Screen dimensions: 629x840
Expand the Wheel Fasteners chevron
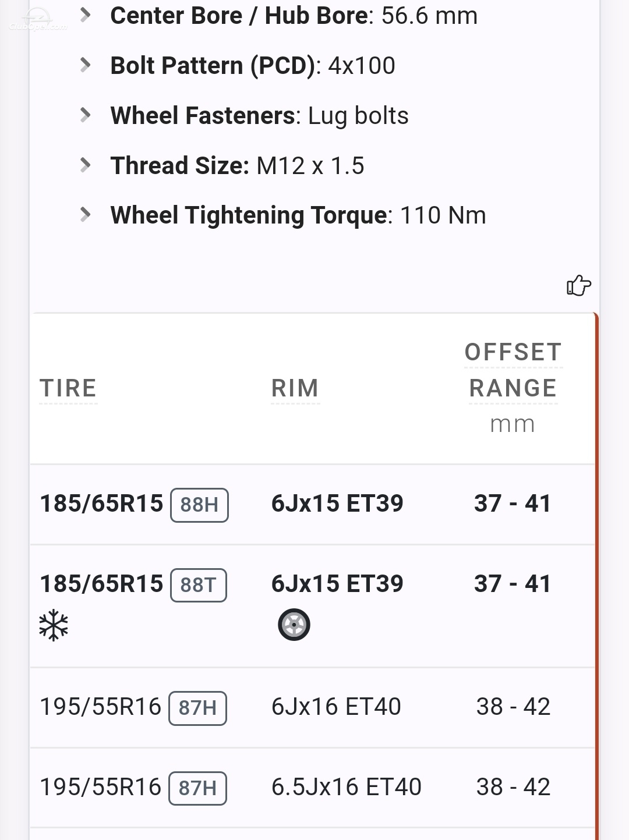click(85, 115)
